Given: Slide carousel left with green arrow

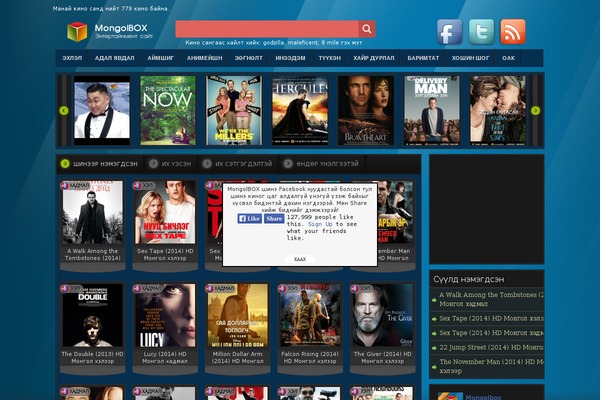Looking at the screenshot, I should pos(64,111).
